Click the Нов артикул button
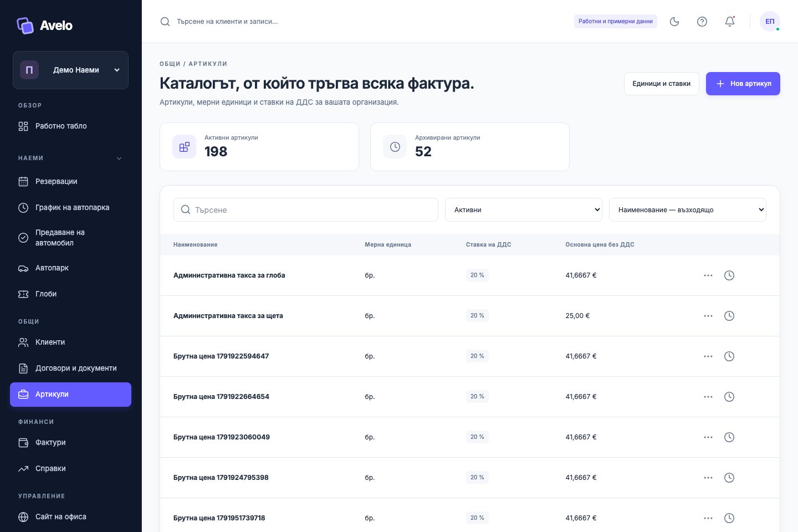798x532 pixels. click(x=743, y=84)
